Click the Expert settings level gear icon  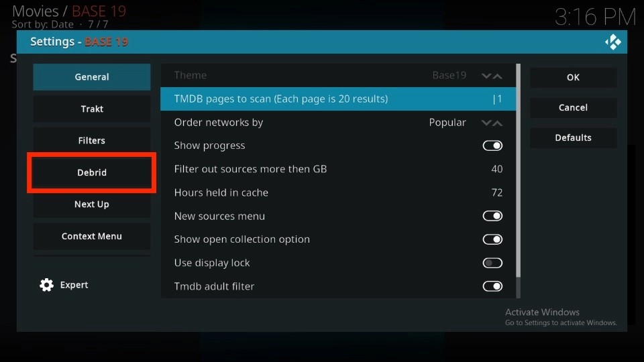(x=46, y=285)
